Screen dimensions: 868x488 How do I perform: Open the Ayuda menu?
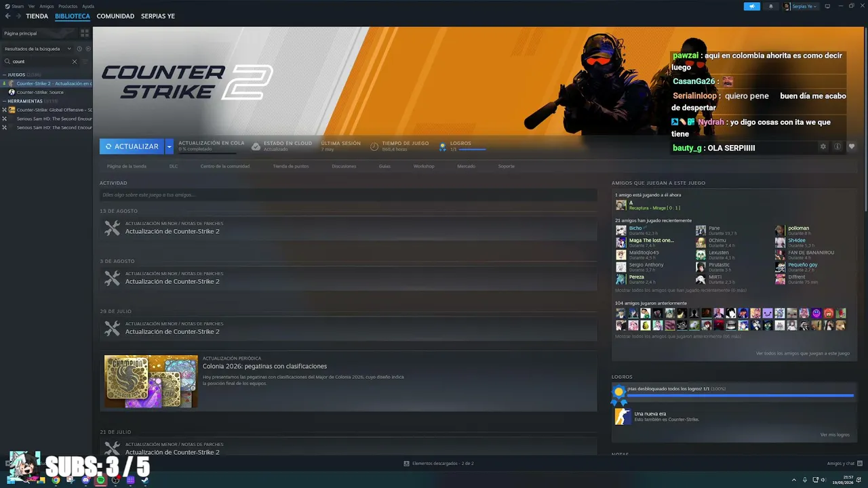click(88, 6)
